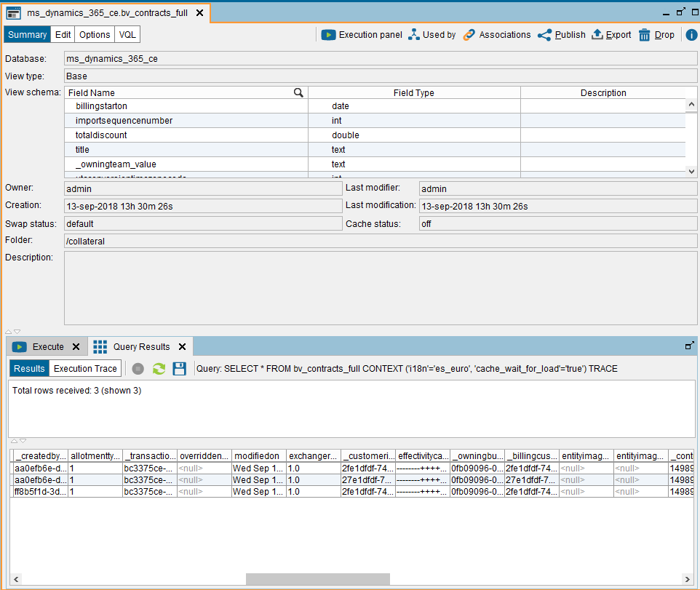Click the 27e1dfdf-7 _customeri cell
700x590 pixels.
point(368,479)
